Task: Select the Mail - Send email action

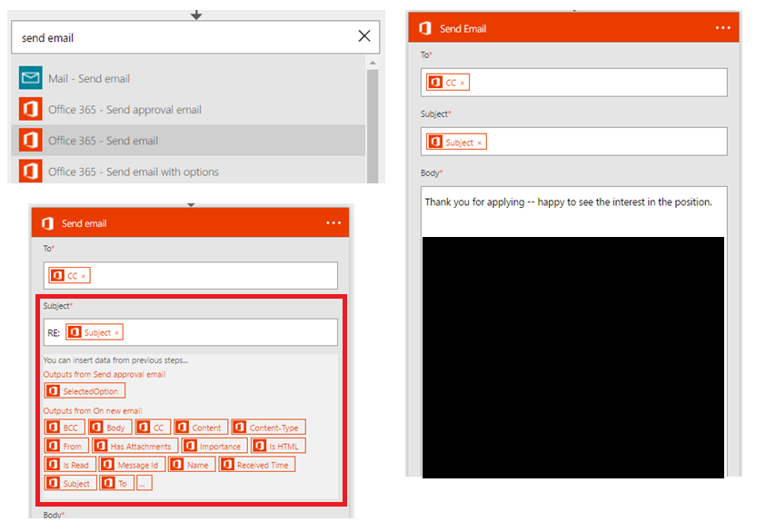Action: point(89,79)
